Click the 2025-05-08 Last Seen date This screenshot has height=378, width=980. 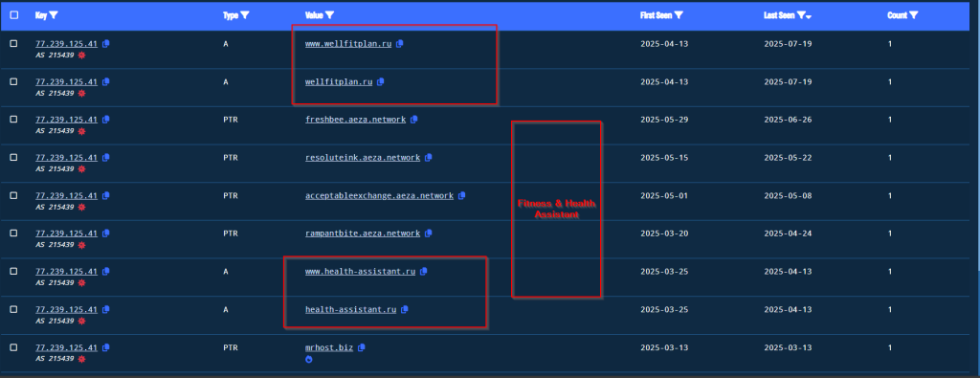pos(788,195)
